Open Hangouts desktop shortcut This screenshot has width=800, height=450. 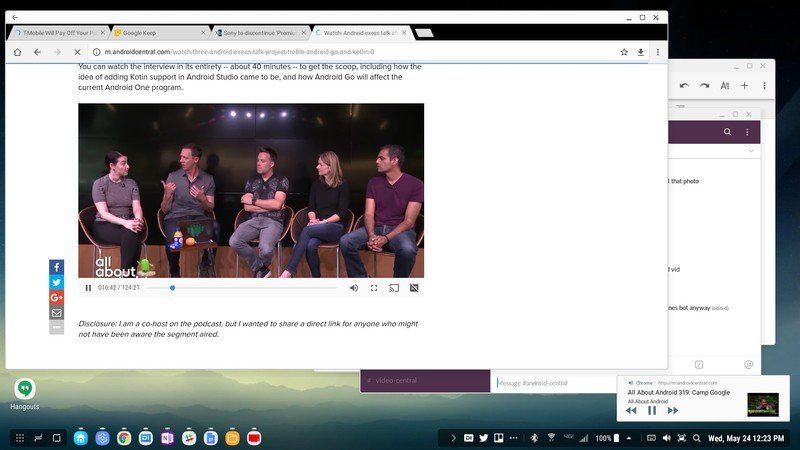(24, 394)
